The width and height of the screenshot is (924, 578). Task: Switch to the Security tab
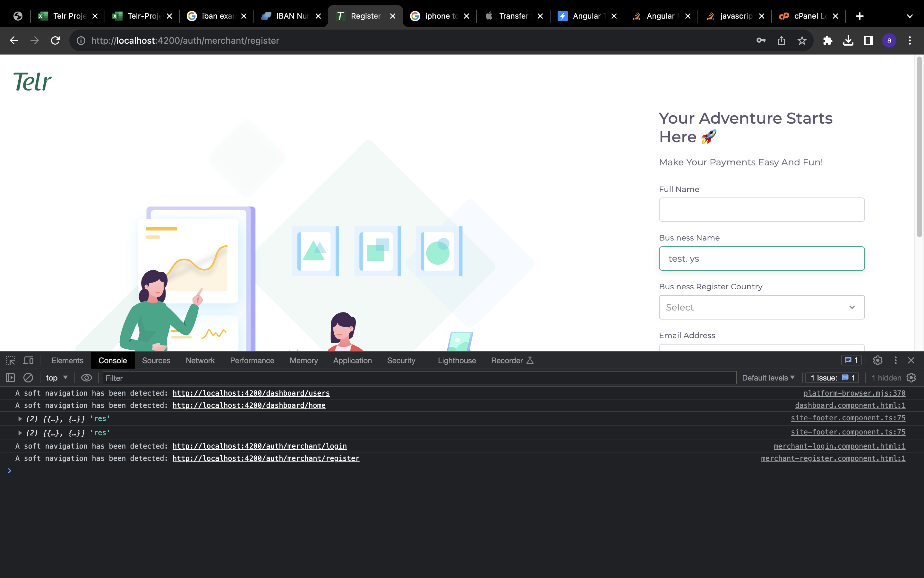click(x=401, y=361)
